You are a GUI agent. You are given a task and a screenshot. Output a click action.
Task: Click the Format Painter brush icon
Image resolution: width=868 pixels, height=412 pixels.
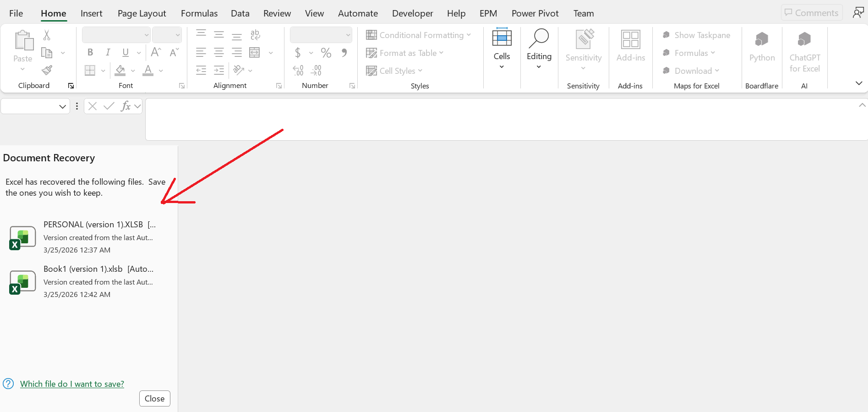point(47,70)
